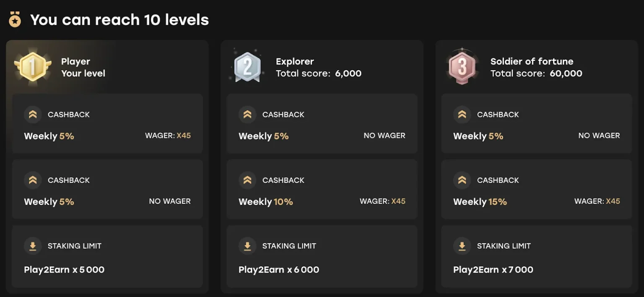Click the medal icon beside the heading
The height and width of the screenshot is (297, 644).
[x=15, y=20]
